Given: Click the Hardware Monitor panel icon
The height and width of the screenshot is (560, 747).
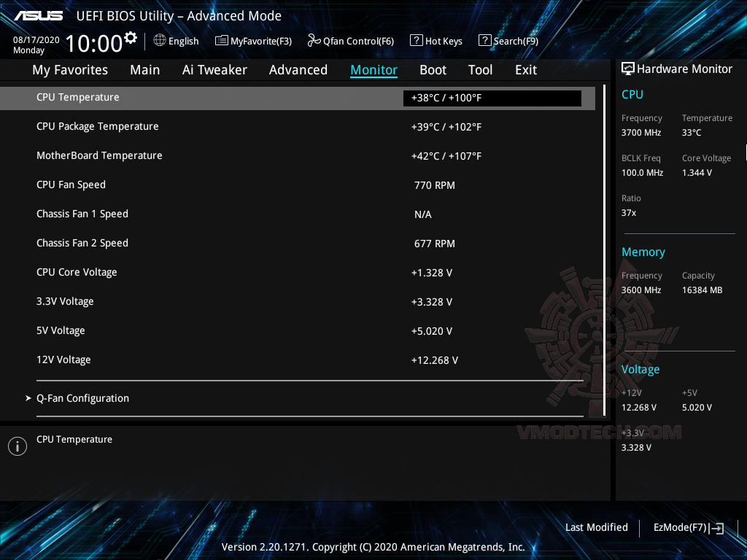Looking at the screenshot, I should pyautogui.click(x=628, y=68).
